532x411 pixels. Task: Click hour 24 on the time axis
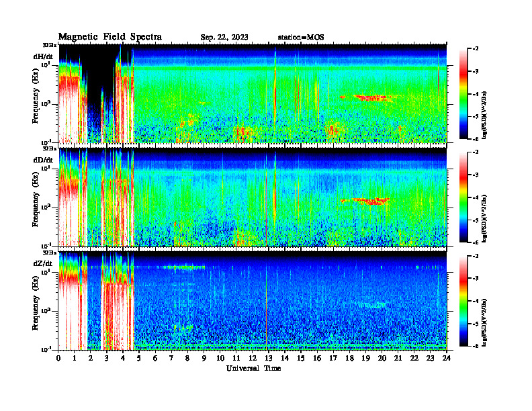[x=447, y=358]
